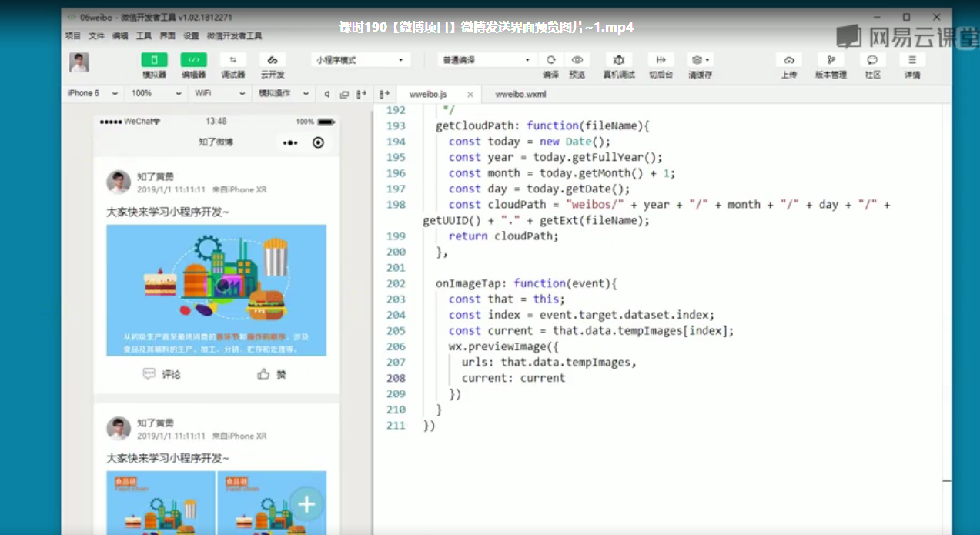Tap the floating plus button in simulator
The width and height of the screenshot is (980, 535).
pos(307,504)
